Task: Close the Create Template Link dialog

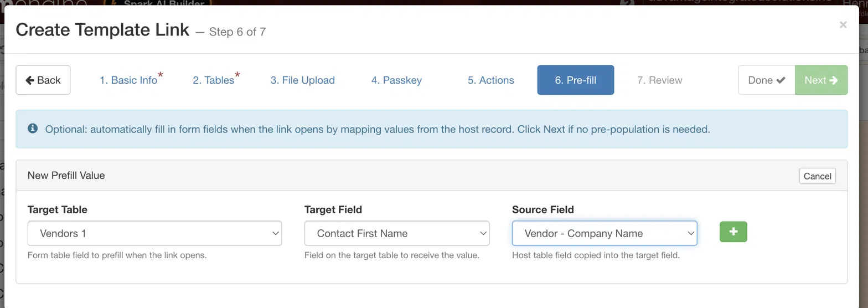Action: click(843, 24)
